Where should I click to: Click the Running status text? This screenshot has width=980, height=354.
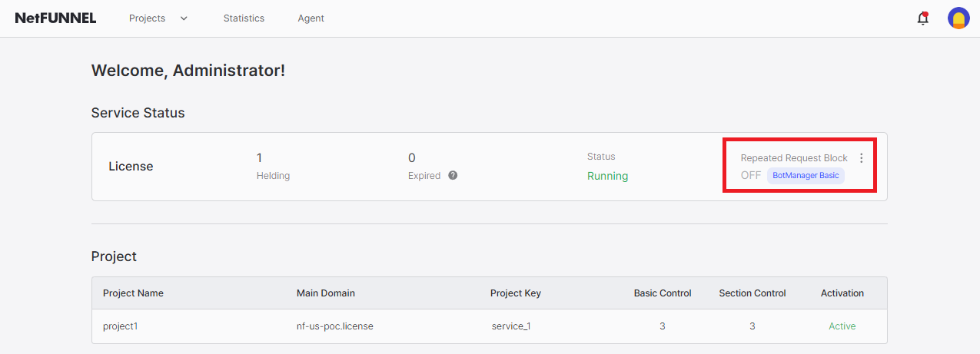[607, 176]
